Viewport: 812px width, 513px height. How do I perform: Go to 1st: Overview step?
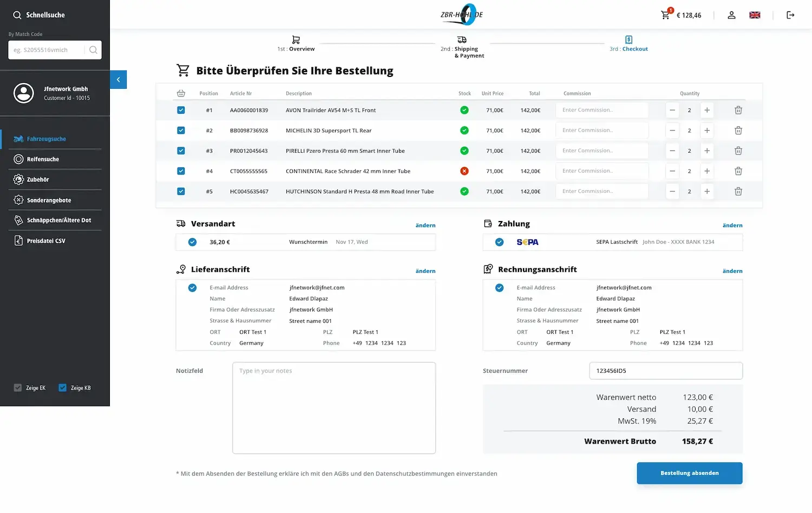(296, 44)
